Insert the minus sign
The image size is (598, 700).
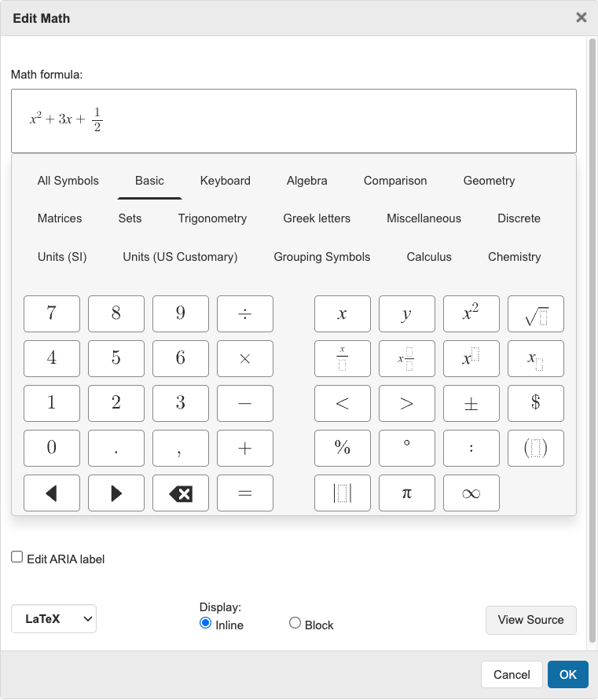pos(244,403)
